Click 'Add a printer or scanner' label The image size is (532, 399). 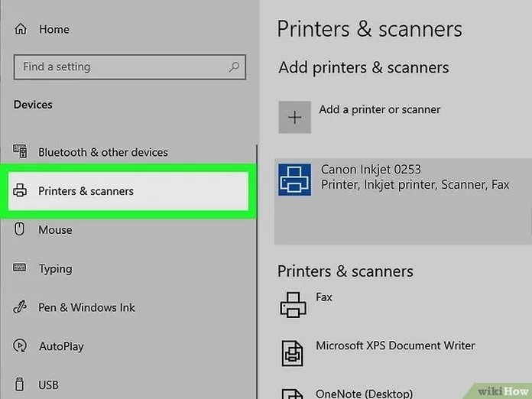[379, 109]
